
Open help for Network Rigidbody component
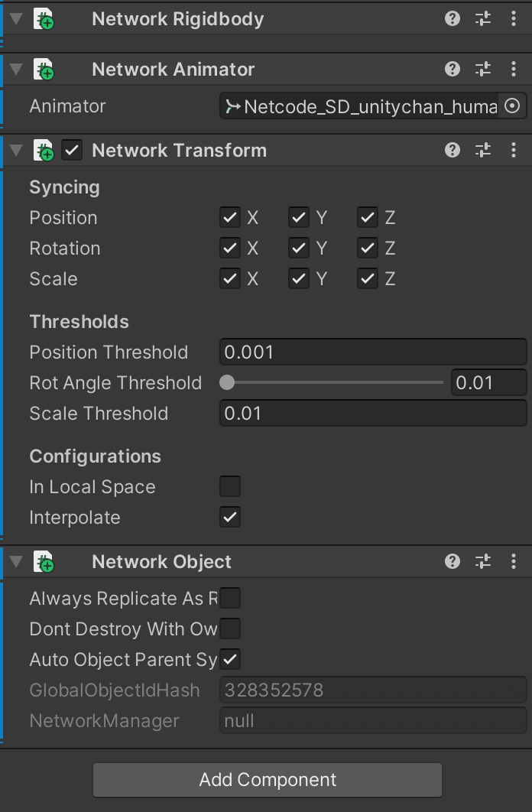click(x=452, y=19)
